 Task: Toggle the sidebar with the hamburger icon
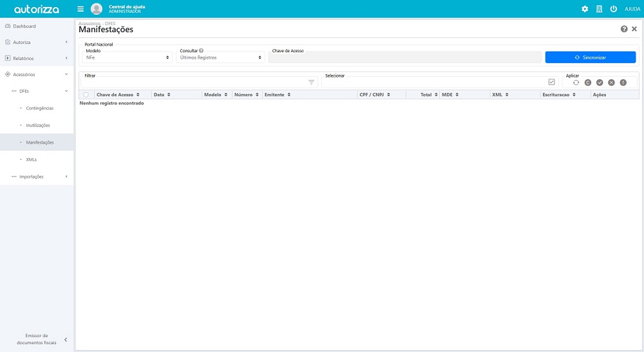click(x=80, y=9)
